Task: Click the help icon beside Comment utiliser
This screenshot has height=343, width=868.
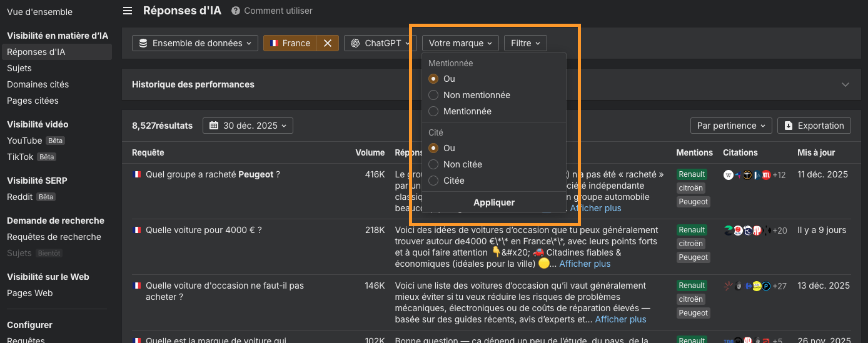Action: [235, 11]
